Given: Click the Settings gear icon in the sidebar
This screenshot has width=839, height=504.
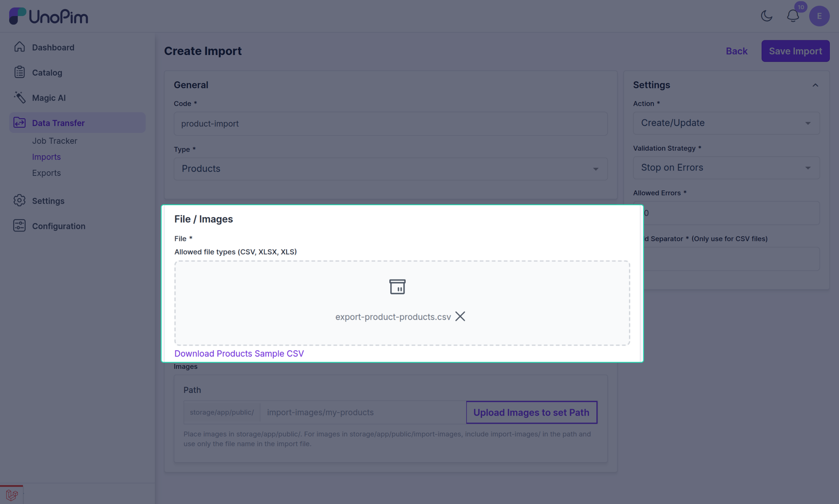Looking at the screenshot, I should pyautogui.click(x=19, y=200).
